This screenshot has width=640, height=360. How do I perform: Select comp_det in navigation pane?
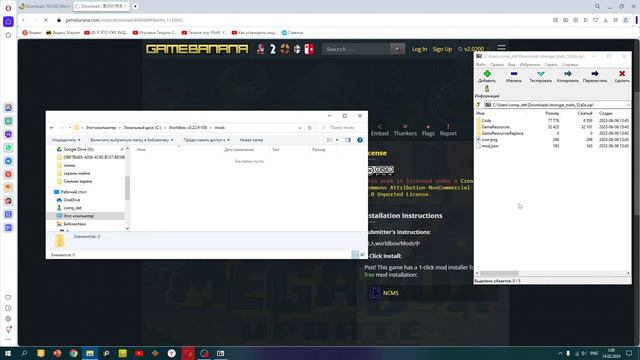[72, 208]
